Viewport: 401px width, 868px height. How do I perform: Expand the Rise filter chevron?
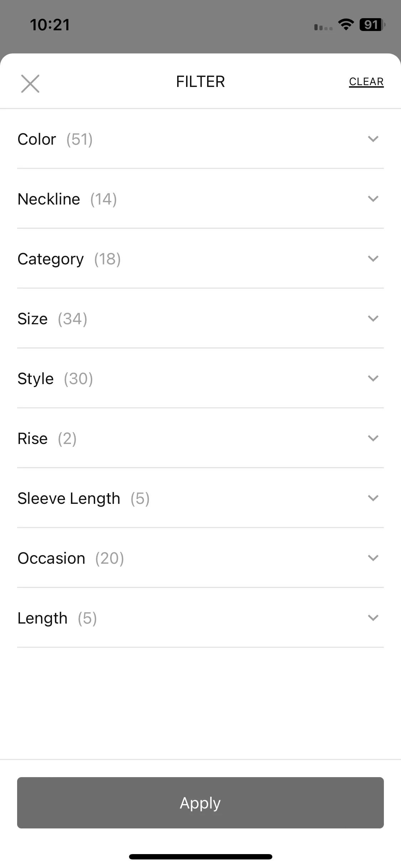[x=373, y=438]
